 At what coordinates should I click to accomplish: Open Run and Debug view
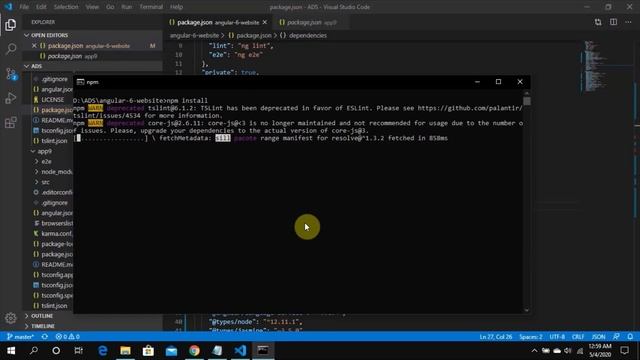(x=11, y=98)
